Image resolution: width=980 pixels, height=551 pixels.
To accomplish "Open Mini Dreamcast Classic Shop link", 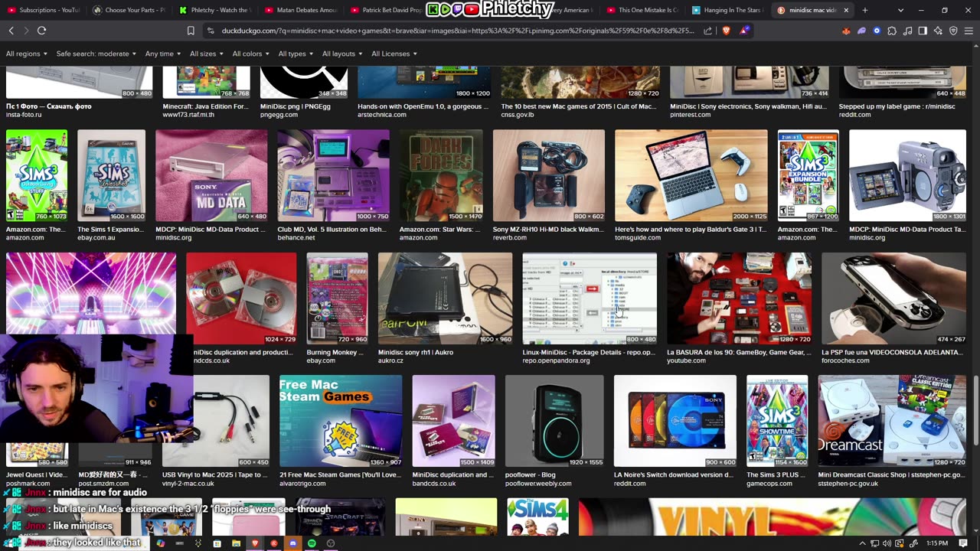I will tap(892, 474).
